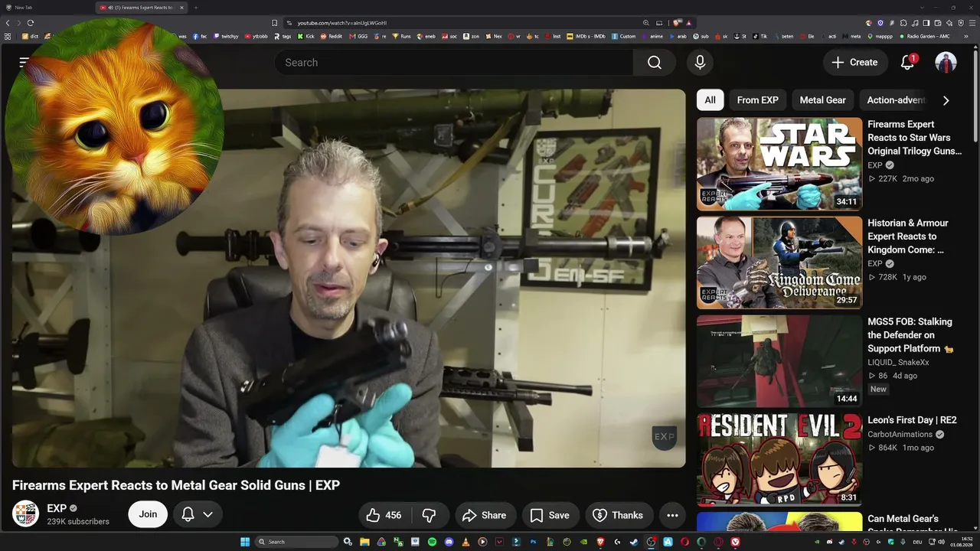Select the From EXP filter chip

pos(757,100)
